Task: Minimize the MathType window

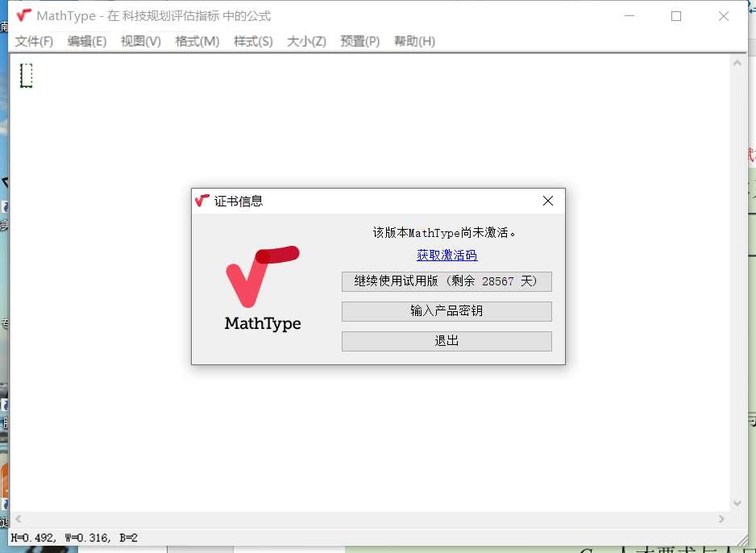Action: (629, 16)
